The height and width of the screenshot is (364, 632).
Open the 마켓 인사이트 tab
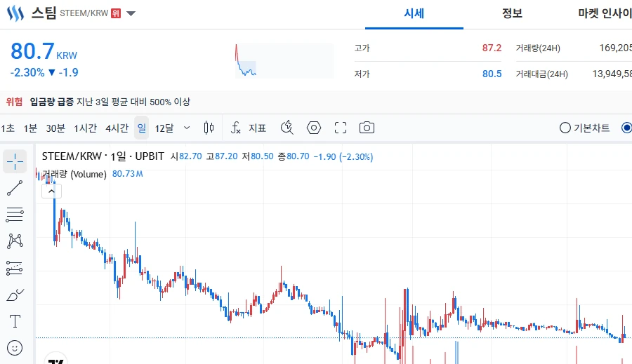tap(605, 14)
